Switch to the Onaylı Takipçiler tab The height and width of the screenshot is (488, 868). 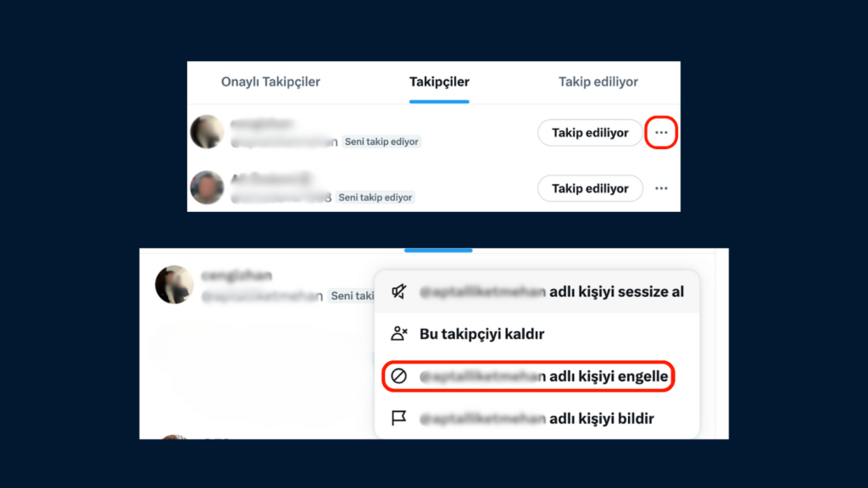(x=270, y=82)
